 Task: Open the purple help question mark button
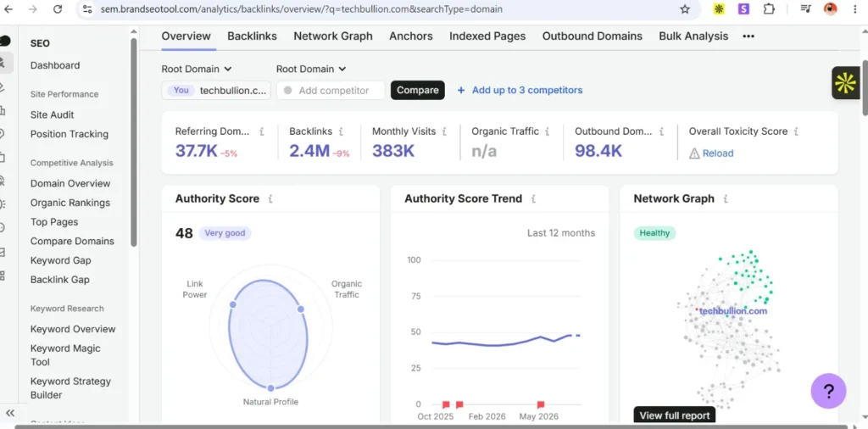828,391
